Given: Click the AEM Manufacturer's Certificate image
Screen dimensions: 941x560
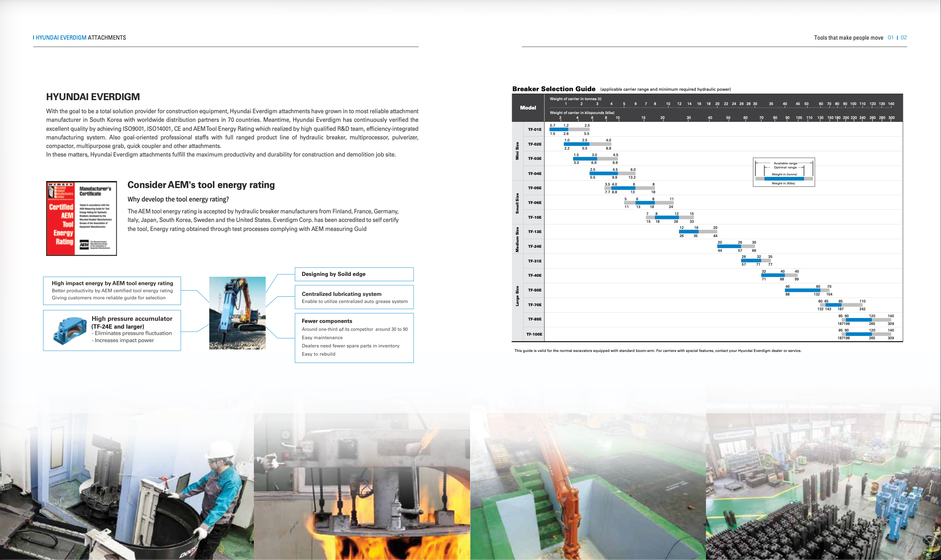Looking at the screenshot, I should click(81, 218).
